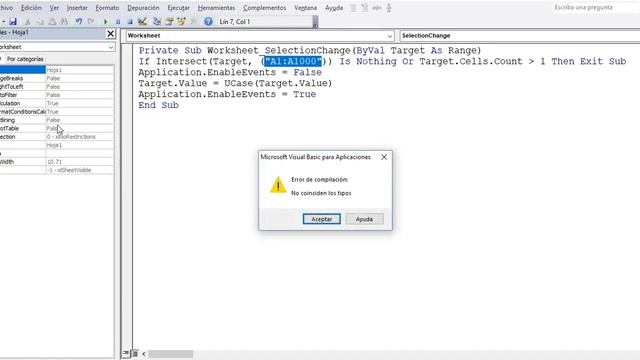Screen dimensions: 640x360
Task: Click 'Error de compilación:' text in dialog
Action: pyautogui.click(x=319, y=180)
